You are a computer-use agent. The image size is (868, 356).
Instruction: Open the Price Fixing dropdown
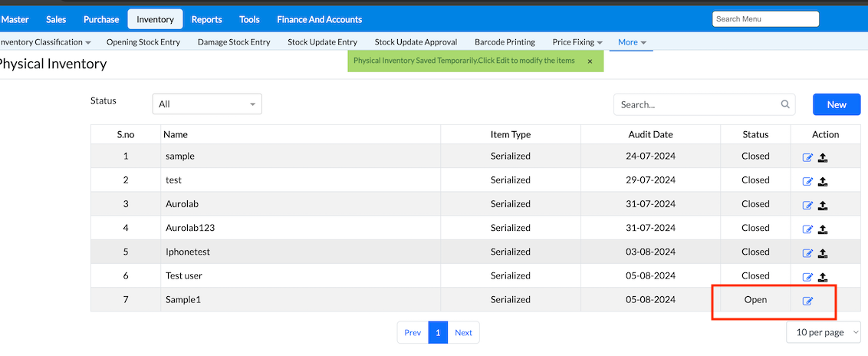pos(577,42)
